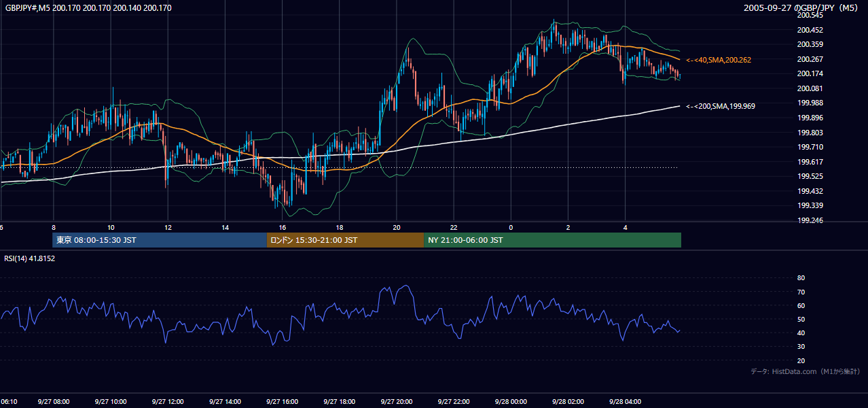The height and width of the screenshot is (408, 868).
Task: Click the 9/28 00:00 time axis label
Action: pos(511,402)
